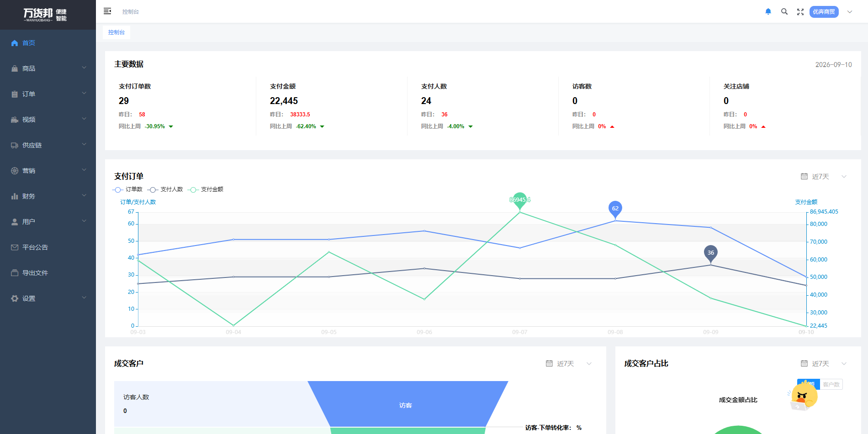Expand the 供应链 menu chevron

coord(84,145)
